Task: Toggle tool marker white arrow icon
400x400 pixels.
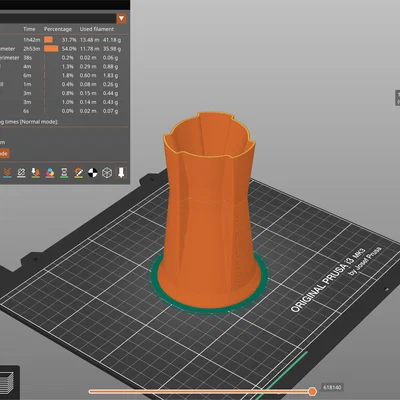Action: click(121, 172)
